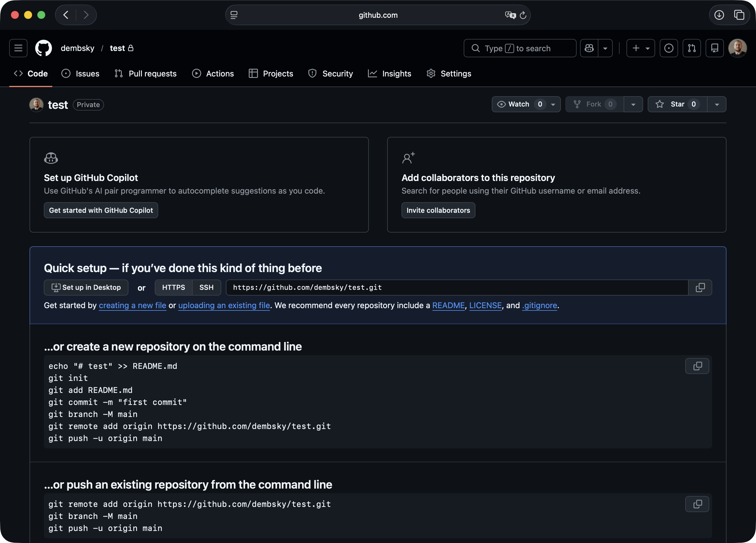Click the creating a new file link
The height and width of the screenshot is (543, 756).
click(x=132, y=305)
